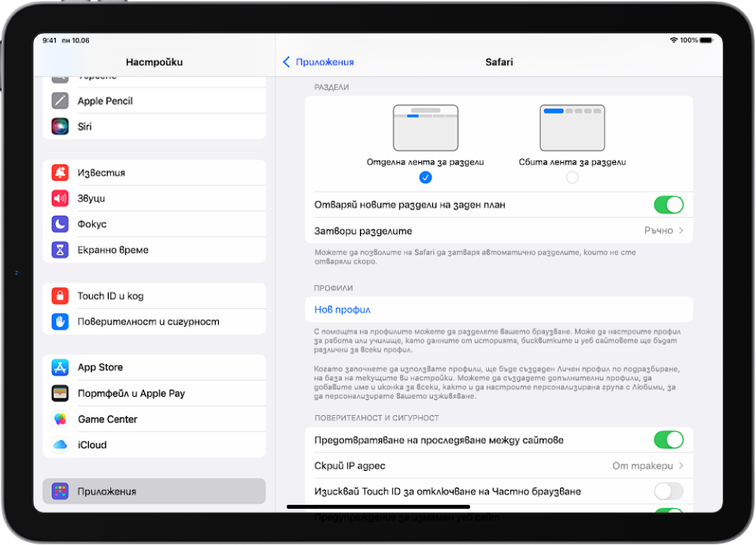Check the Wi-Fi status icon
The width and height of the screenshot is (756, 545).
click(673, 40)
